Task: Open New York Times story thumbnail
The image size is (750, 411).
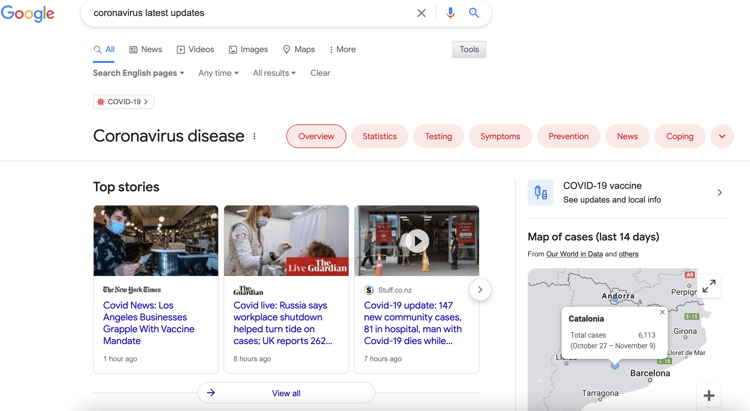Action: [156, 241]
